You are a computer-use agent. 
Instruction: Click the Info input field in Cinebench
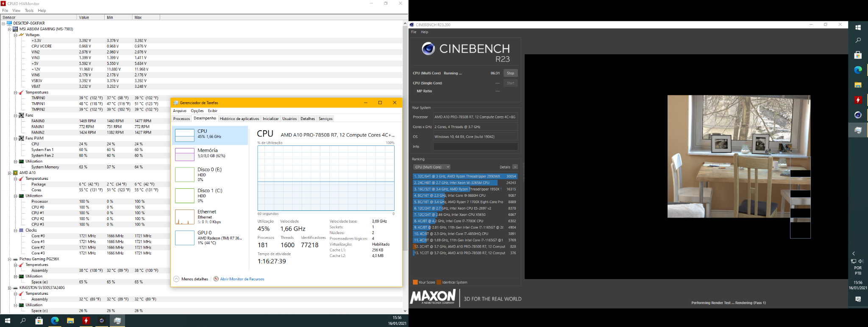[x=476, y=147]
